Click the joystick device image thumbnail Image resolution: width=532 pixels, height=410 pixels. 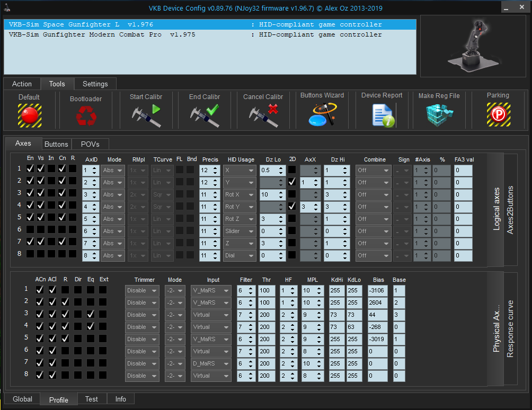(473, 46)
